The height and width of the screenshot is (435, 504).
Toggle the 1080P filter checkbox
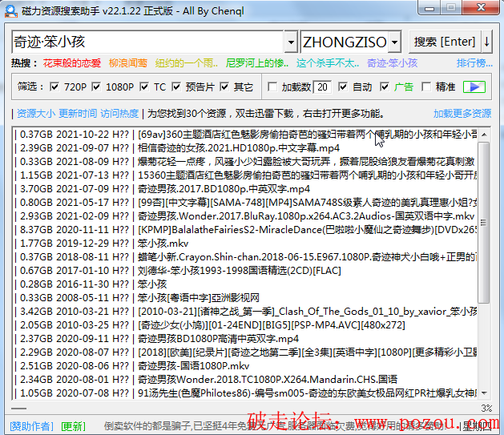click(96, 87)
